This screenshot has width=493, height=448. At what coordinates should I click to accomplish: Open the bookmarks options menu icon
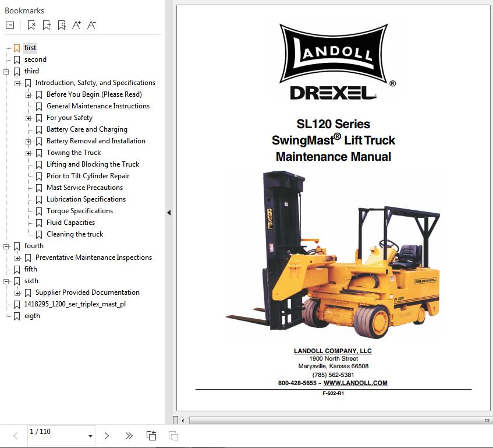pos(10,25)
